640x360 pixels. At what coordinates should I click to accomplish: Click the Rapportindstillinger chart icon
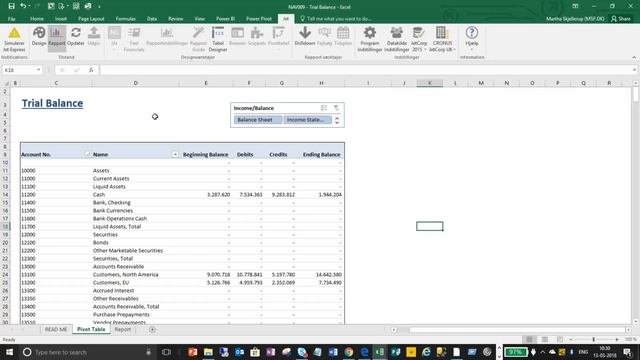click(x=167, y=33)
